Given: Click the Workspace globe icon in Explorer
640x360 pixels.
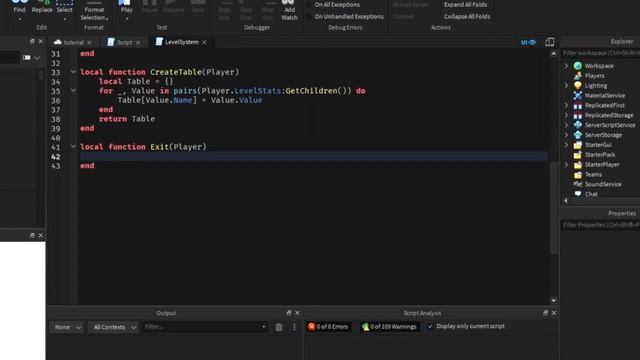Looking at the screenshot, I should coord(578,66).
